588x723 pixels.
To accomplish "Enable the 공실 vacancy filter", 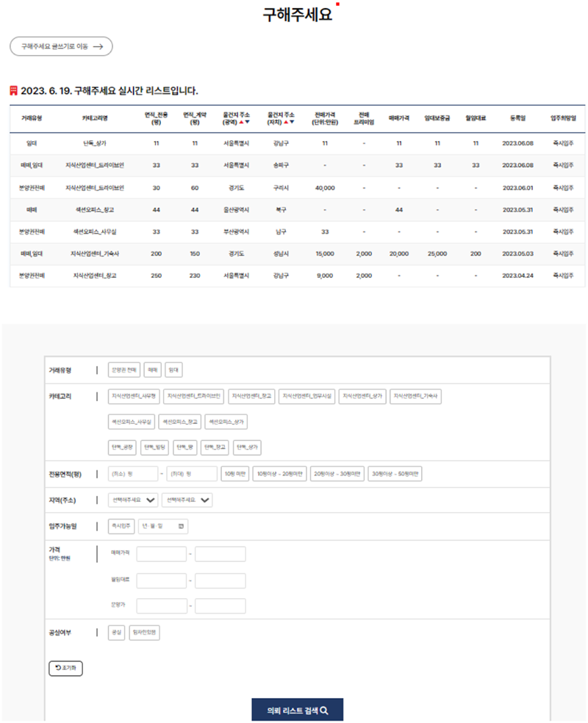I will [x=116, y=633].
